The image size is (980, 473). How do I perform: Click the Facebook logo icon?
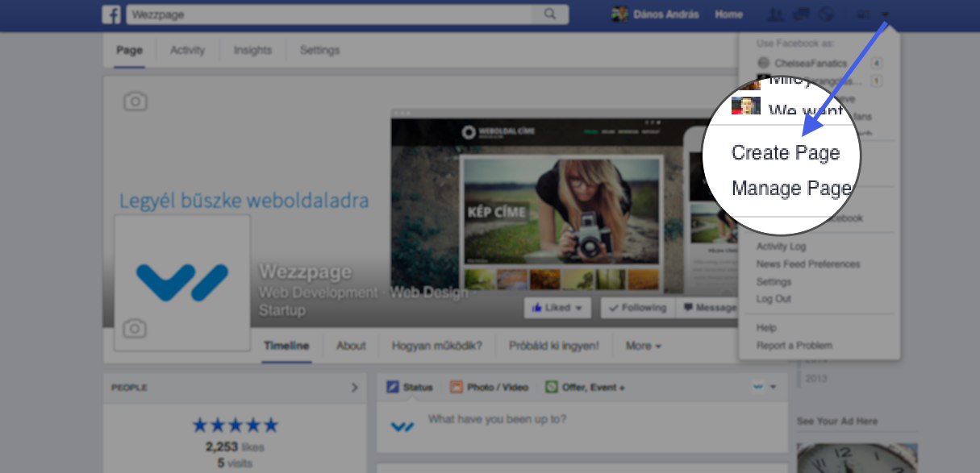[112, 15]
